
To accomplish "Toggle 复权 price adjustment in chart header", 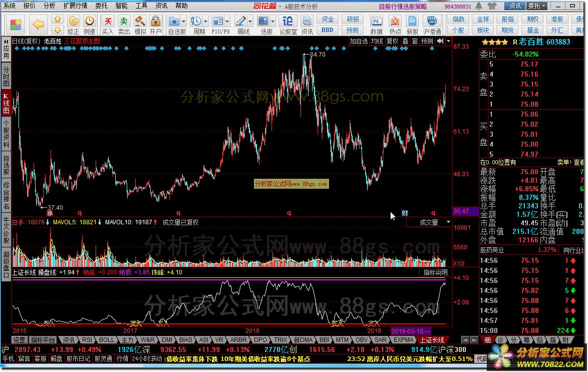I will [392, 41].
